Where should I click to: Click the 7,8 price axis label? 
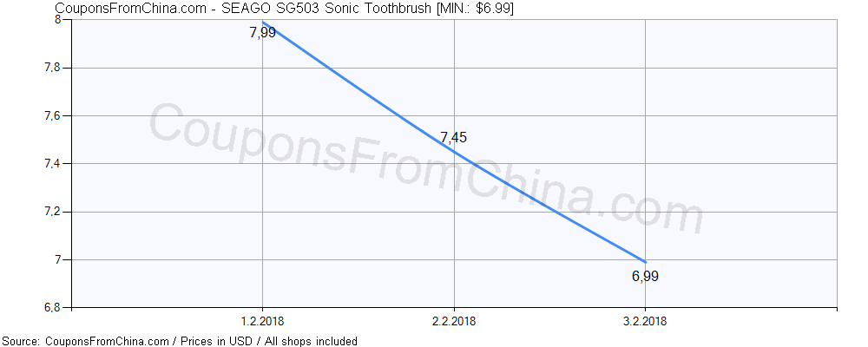(x=54, y=68)
